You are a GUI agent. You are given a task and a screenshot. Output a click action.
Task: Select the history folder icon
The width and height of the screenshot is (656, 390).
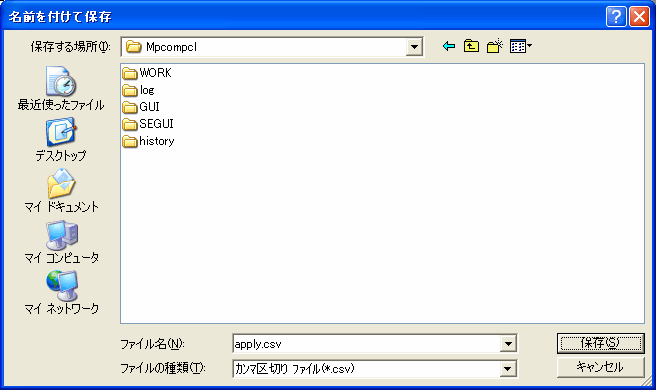pyautogui.click(x=130, y=141)
